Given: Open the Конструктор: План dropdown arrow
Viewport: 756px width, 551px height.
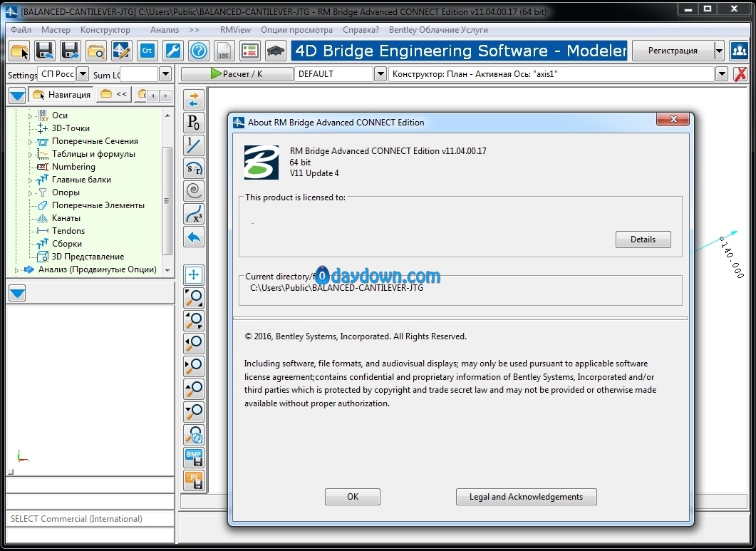Looking at the screenshot, I should coord(721,74).
